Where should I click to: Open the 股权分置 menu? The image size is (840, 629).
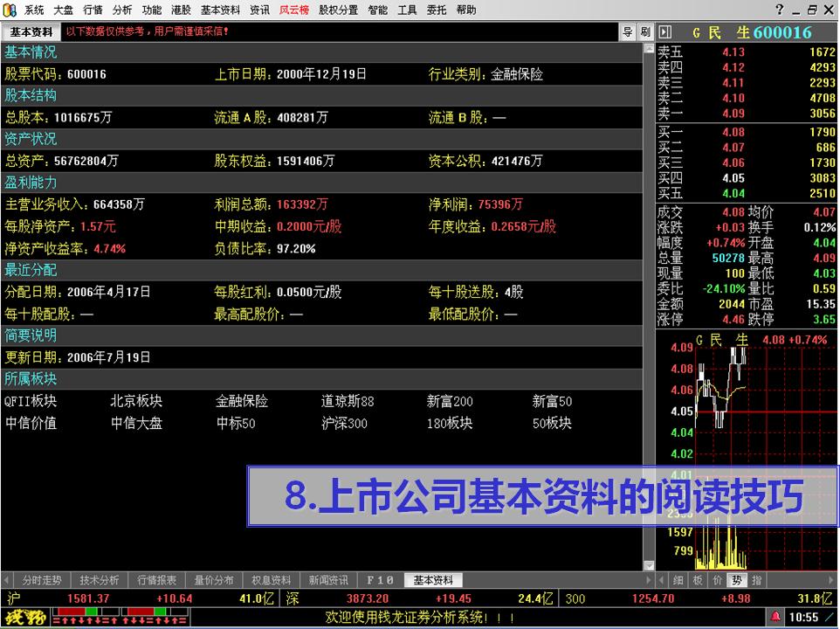pos(338,10)
